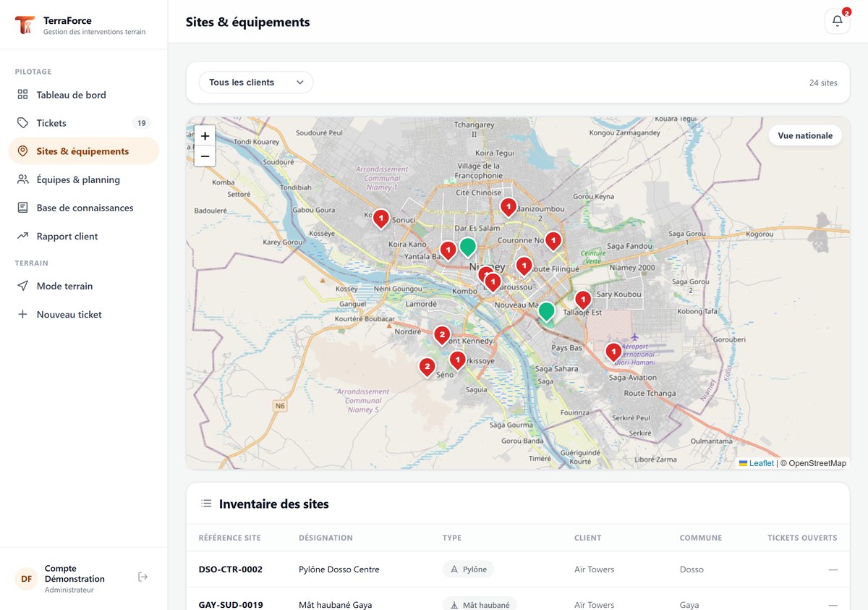Select the green marker near Dar Es Salam

(468, 247)
